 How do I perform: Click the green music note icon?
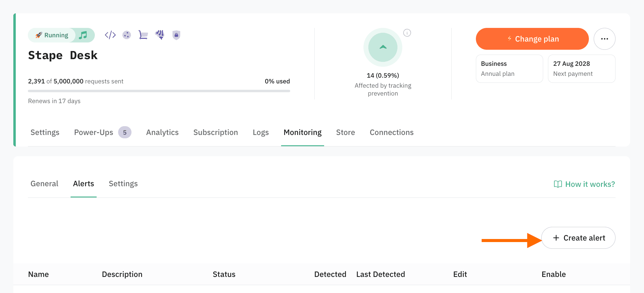coord(83,35)
